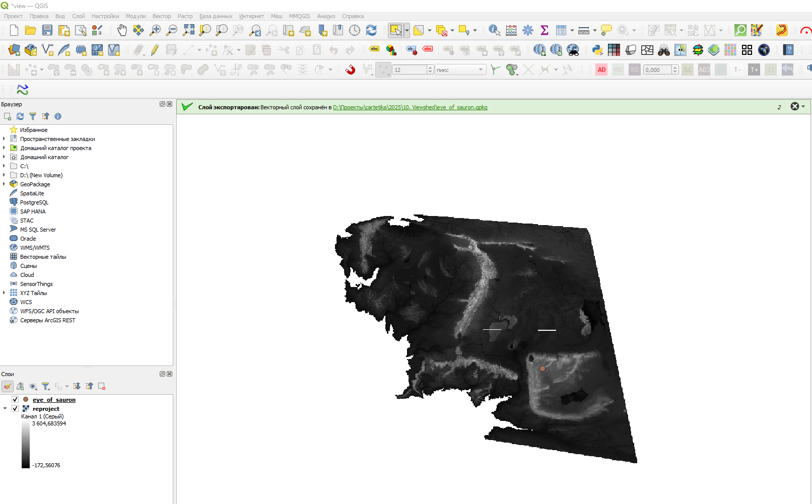Open the Data Source Manager icon

(14, 50)
